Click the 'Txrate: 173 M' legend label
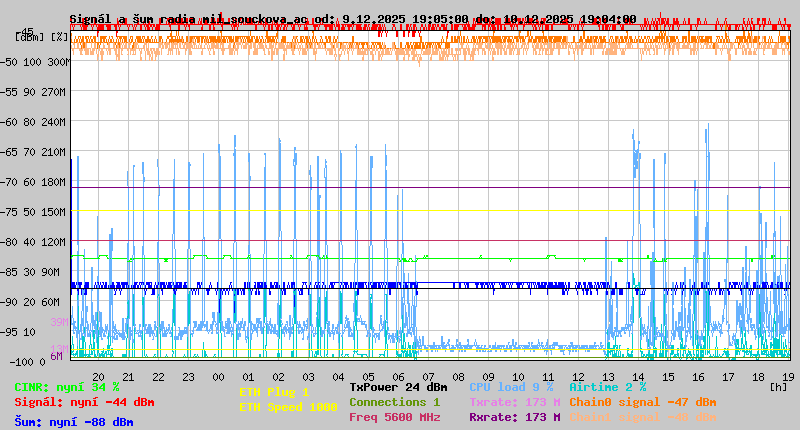 click(515, 402)
